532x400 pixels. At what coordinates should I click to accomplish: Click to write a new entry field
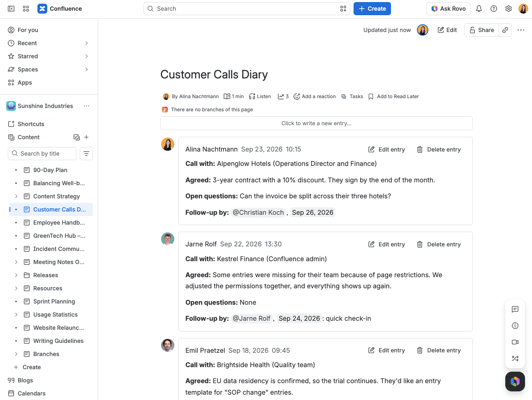click(317, 123)
